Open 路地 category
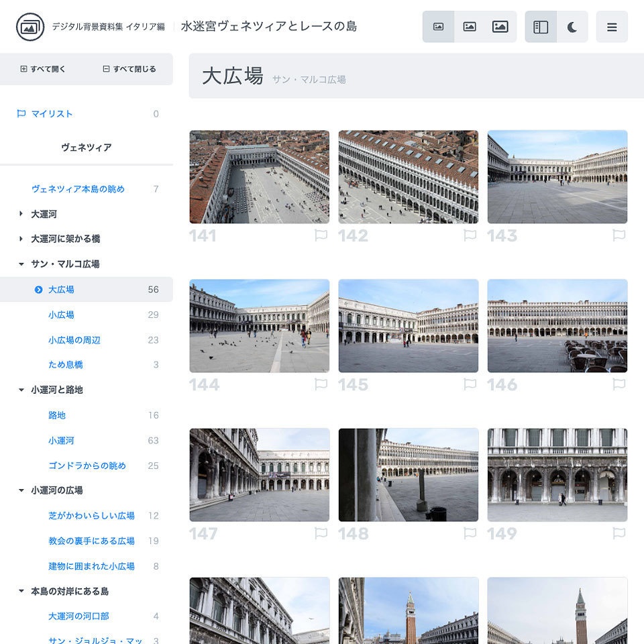644x644 pixels. point(56,415)
